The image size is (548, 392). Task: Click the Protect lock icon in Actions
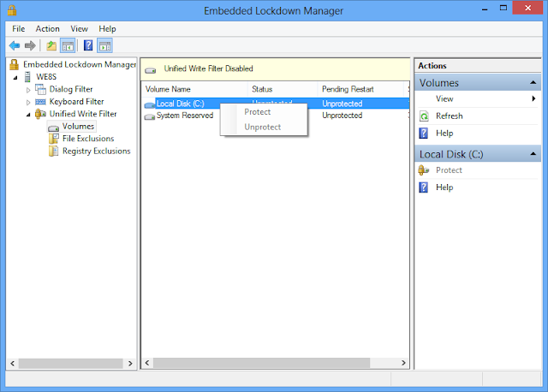(423, 170)
